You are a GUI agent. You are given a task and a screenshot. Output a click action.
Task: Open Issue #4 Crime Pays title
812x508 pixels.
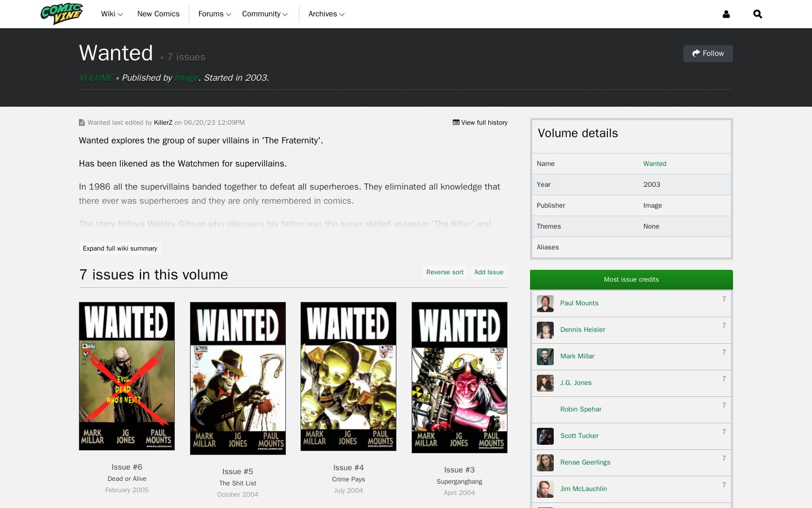pyautogui.click(x=348, y=479)
